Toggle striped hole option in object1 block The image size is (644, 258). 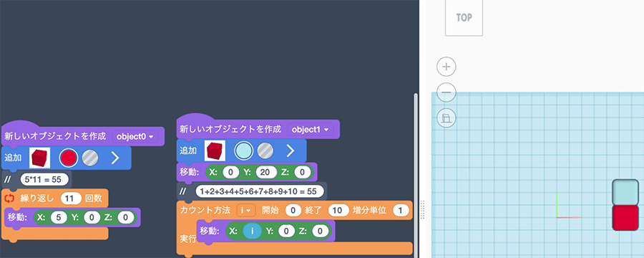click(x=265, y=151)
